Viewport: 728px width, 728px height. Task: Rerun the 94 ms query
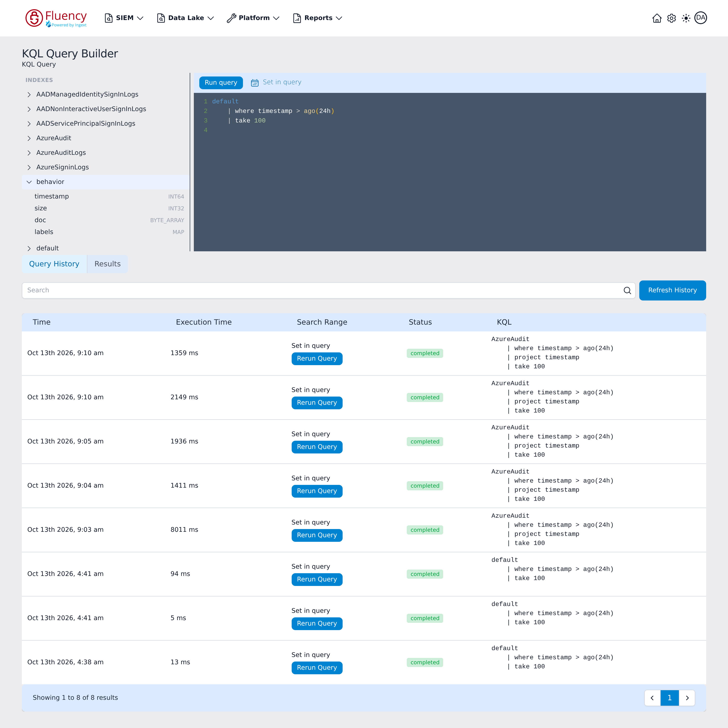tap(317, 579)
